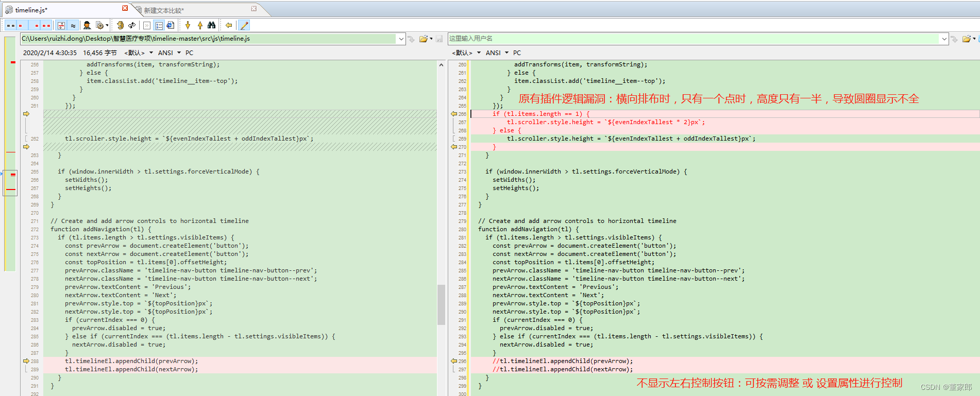Click the difference overview thumbnail strip
980x396 pixels.
[10, 153]
